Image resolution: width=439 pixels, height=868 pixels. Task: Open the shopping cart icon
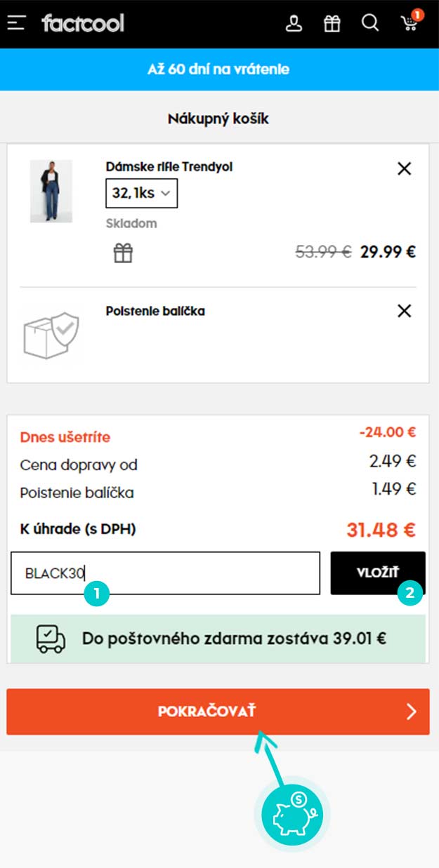point(409,23)
